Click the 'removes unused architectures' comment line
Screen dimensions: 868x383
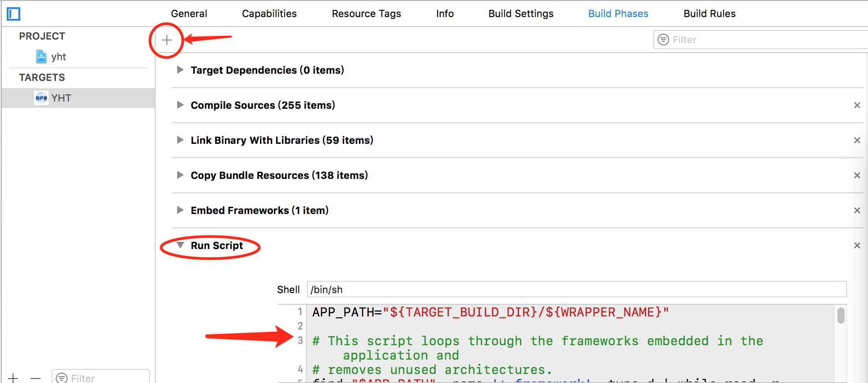tap(432, 370)
